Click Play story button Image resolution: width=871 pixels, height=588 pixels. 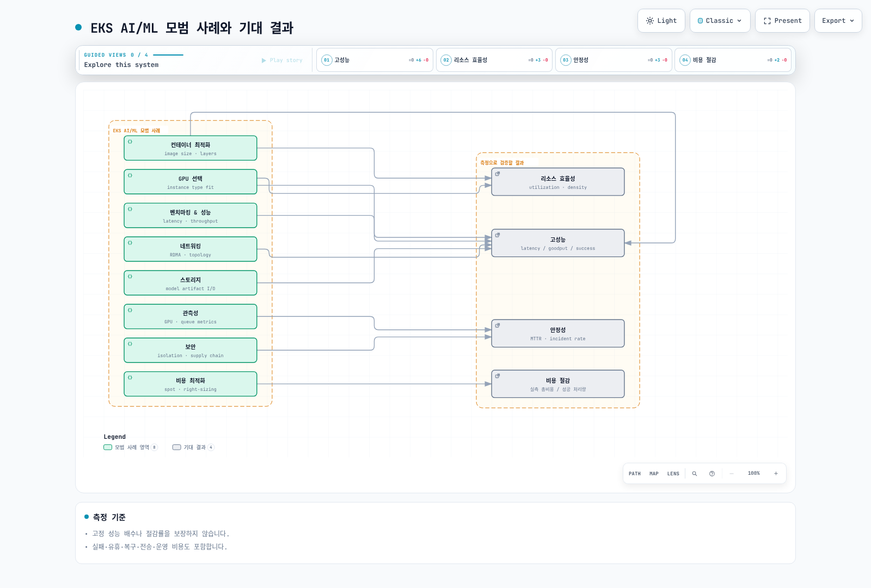coord(282,60)
